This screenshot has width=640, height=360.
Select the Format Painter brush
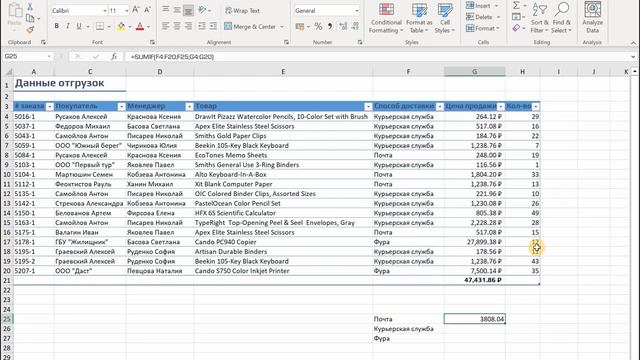click(30, 30)
